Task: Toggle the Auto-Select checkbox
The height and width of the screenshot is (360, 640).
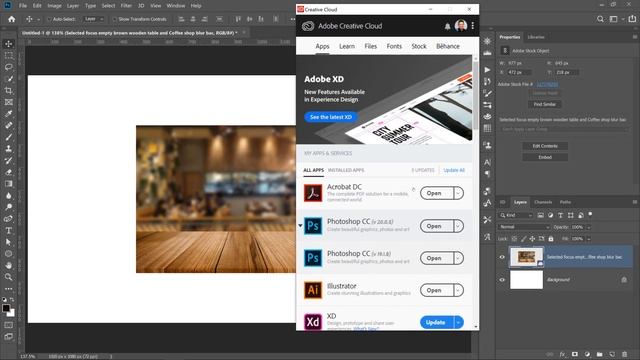Action: [49, 19]
